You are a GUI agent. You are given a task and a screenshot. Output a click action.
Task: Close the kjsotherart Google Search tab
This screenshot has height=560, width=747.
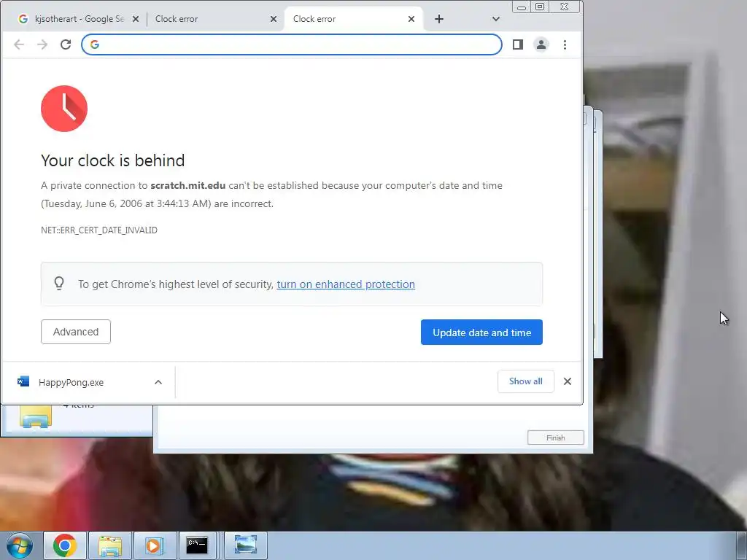(x=136, y=19)
